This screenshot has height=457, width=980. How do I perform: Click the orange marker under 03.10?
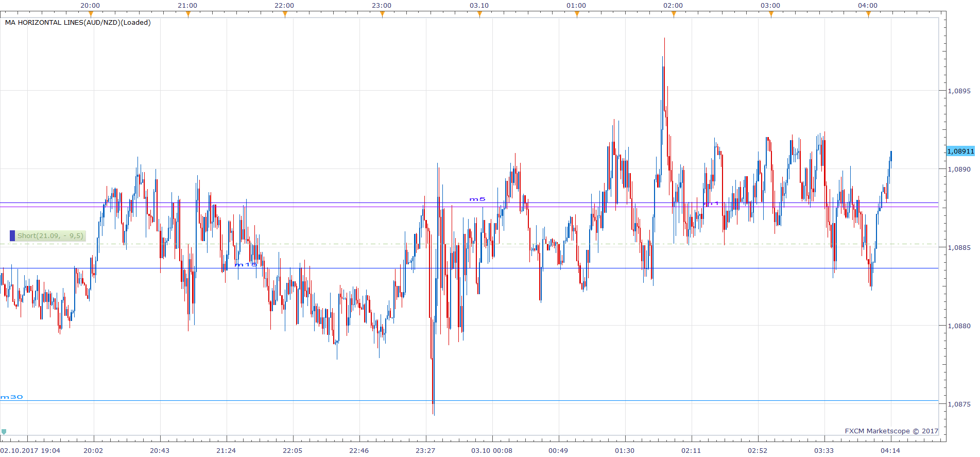[479, 14]
